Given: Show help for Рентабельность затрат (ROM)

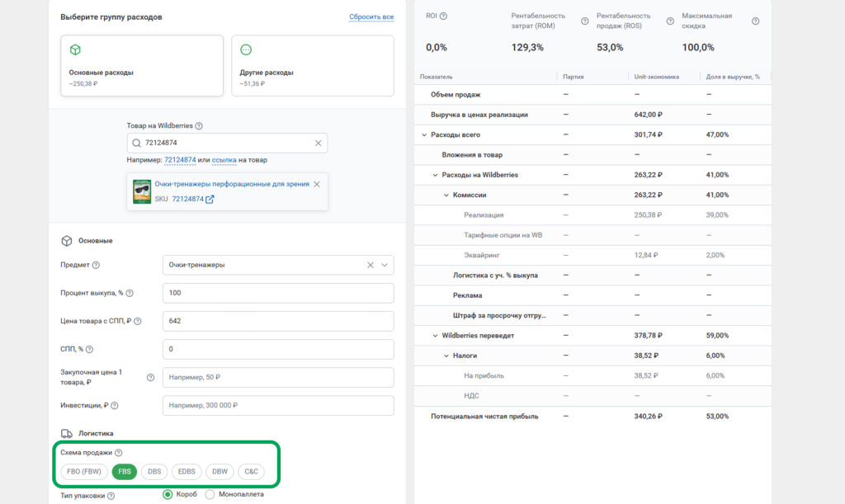Looking at the screenshot, I should [x=585, y=21].
